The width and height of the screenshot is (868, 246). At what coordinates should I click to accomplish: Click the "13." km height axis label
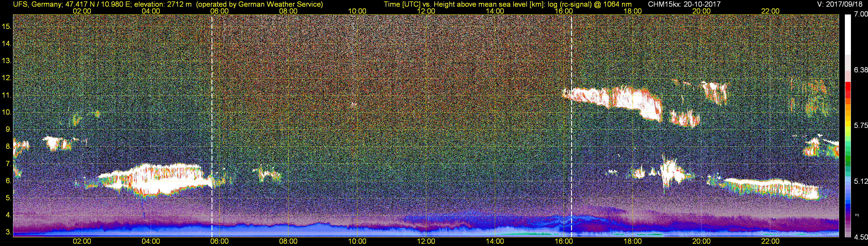[7, 61]
